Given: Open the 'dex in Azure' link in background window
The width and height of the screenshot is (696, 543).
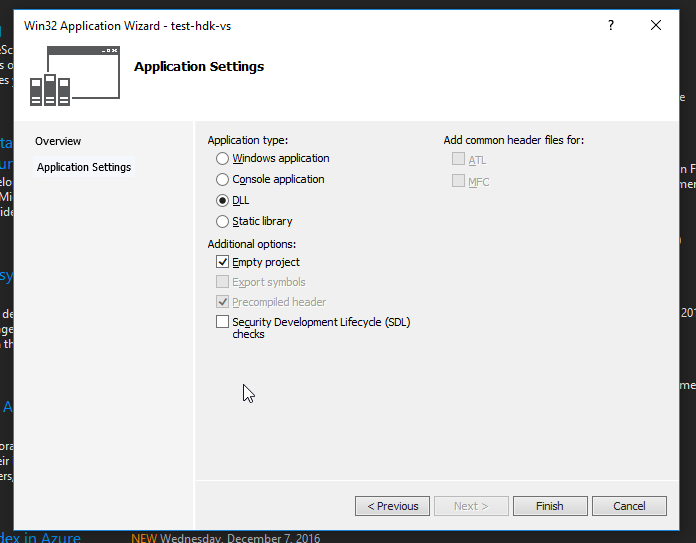Looking at the screenshot, I should click(40, 538).
